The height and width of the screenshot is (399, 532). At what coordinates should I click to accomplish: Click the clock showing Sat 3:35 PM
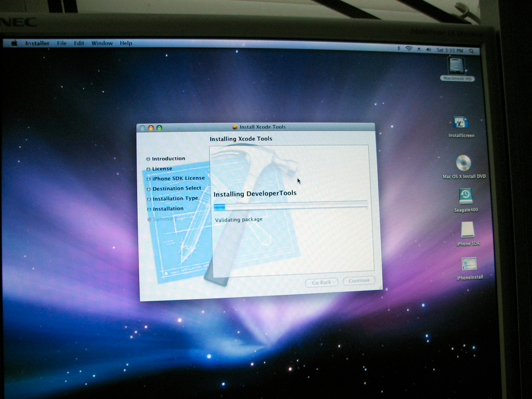point(449,51)
